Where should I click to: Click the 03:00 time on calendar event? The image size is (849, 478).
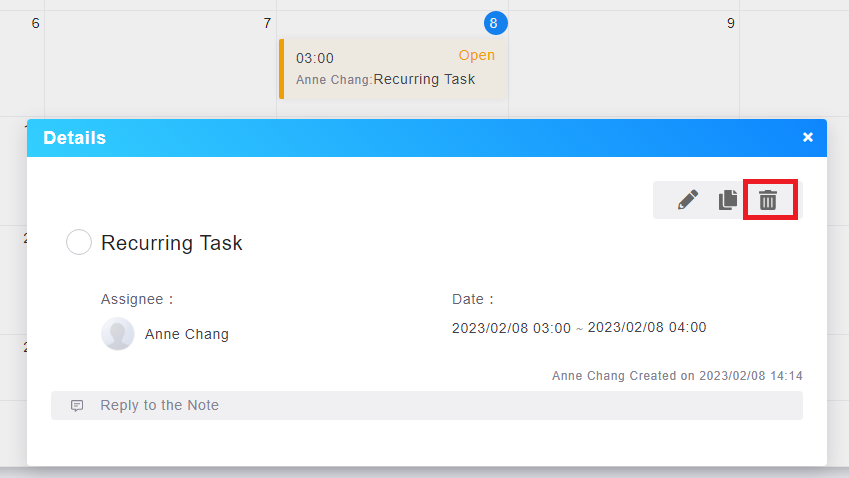pos(315,58)
